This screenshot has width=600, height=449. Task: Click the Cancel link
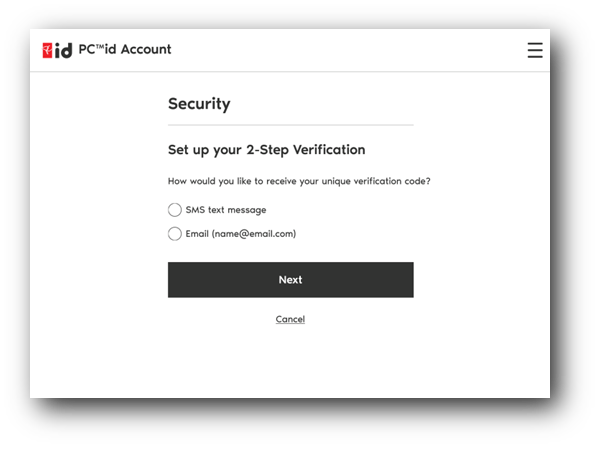pos(290,319)
